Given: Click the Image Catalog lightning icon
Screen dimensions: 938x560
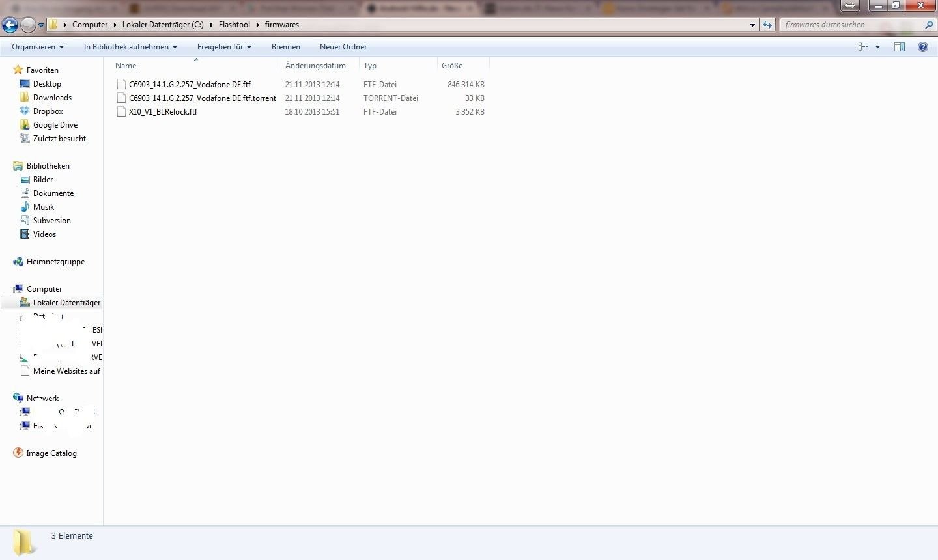Looking at the screenshot, I should click(x=18, y=453).
